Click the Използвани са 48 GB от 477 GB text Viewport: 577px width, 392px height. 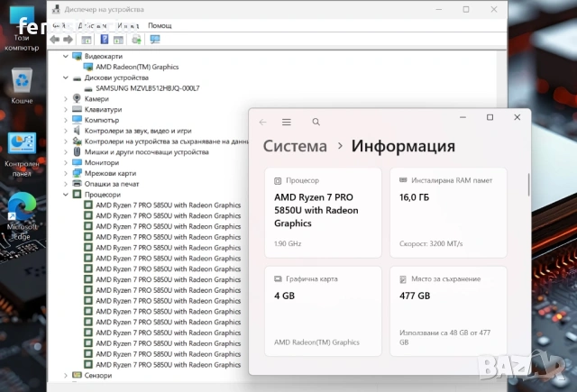(444, 338)
